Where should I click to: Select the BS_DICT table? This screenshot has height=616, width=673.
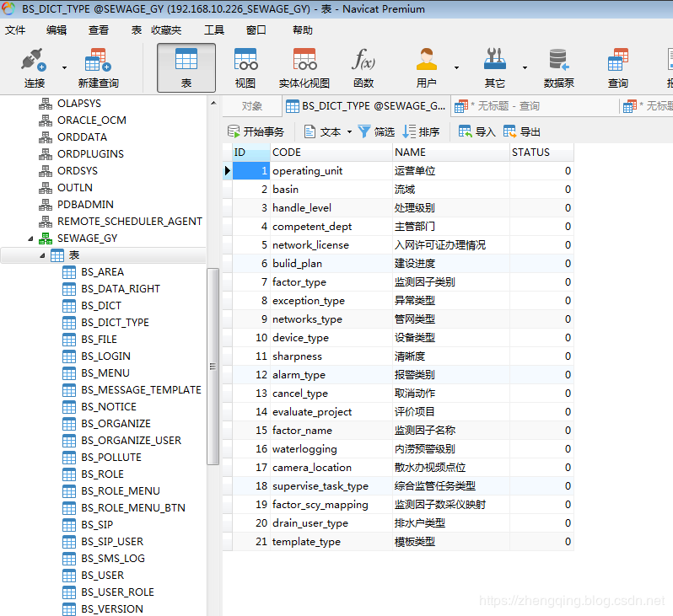click(101, 305)
